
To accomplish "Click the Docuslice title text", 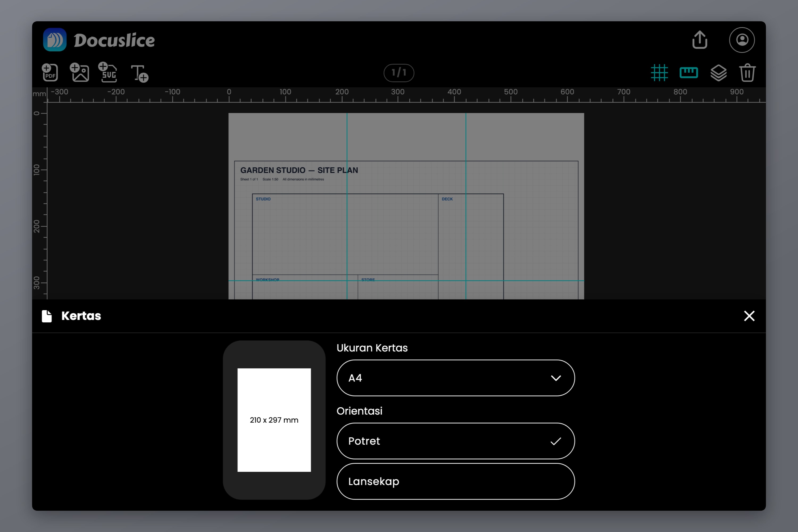I will (114, 40).
